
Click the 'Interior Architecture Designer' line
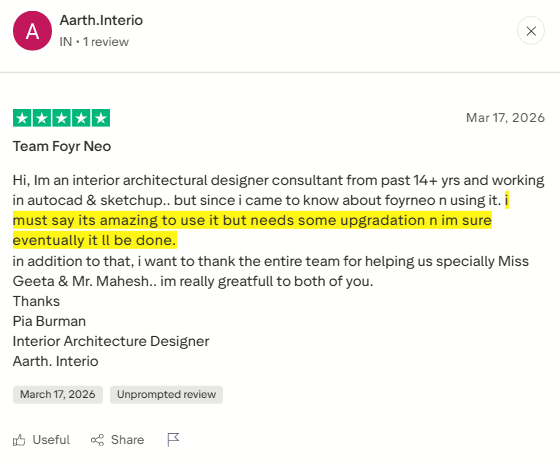[x=111, y=341]
